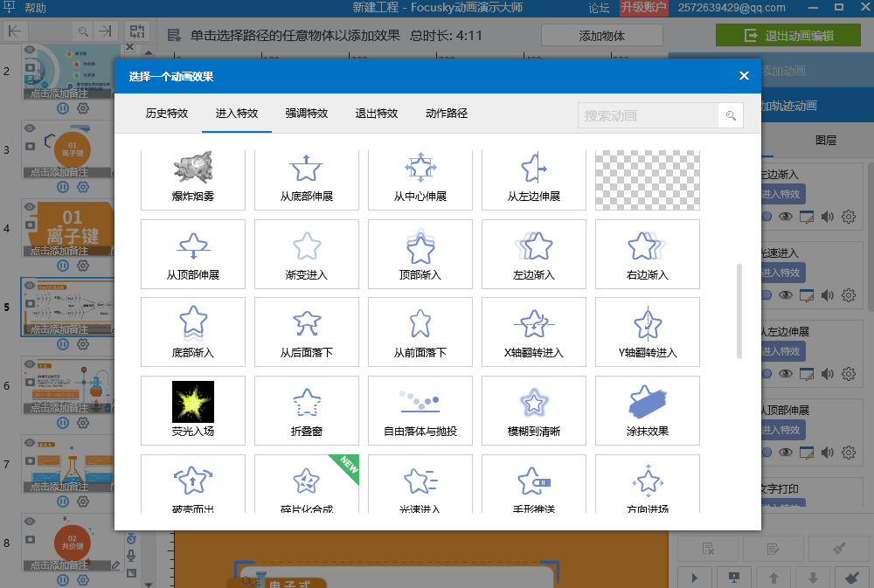Toggle eye icon of 从左边伸展 animation row

click(x=786, y=373)
